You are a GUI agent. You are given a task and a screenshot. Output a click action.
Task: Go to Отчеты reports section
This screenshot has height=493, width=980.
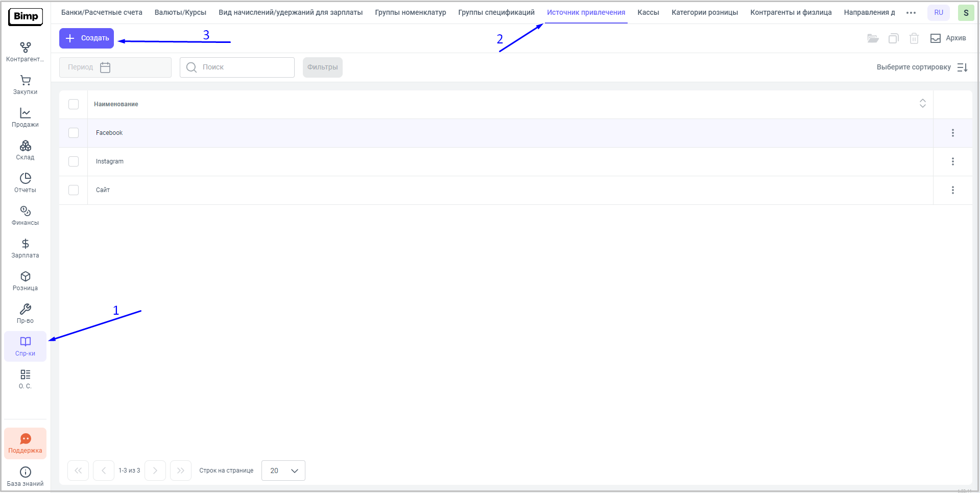pos(25,183)
